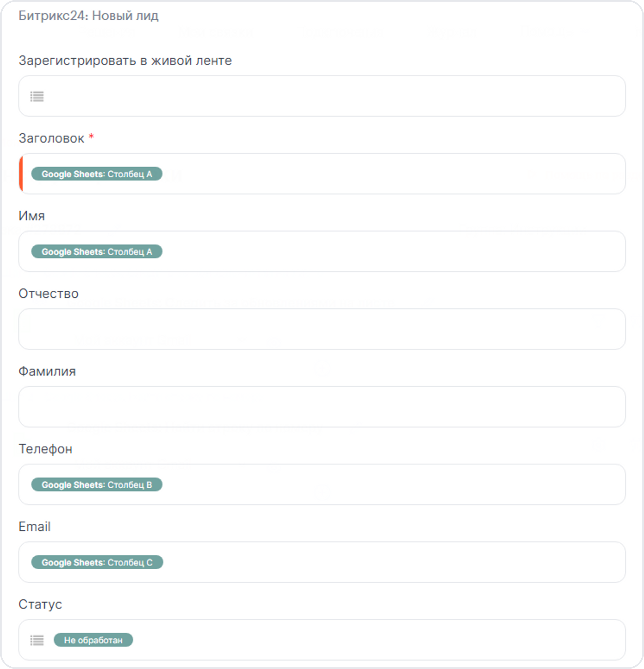Open list icon in live feed registration field

[x=37, y=96]
